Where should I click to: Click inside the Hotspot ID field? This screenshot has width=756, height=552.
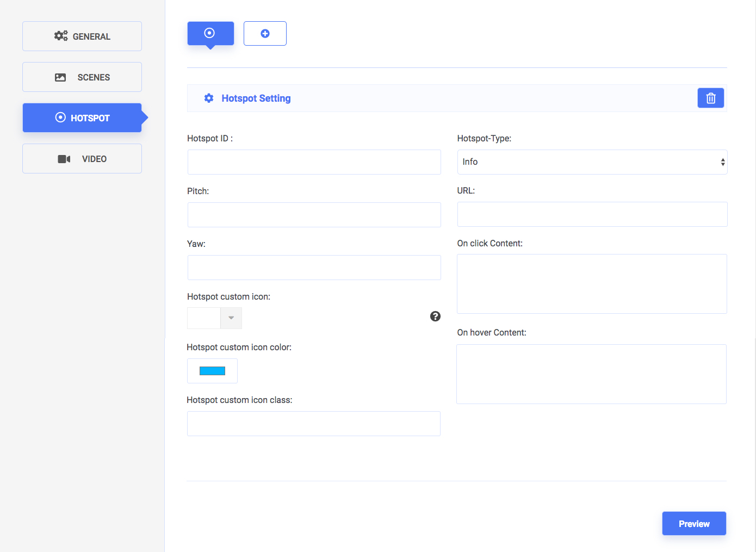(x=314, y=162)
